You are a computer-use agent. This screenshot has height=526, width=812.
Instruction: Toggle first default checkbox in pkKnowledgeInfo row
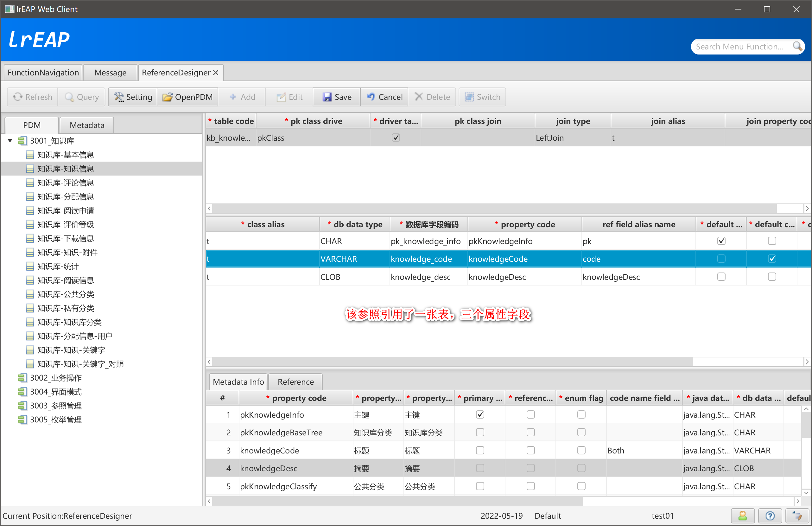point(721,241)
